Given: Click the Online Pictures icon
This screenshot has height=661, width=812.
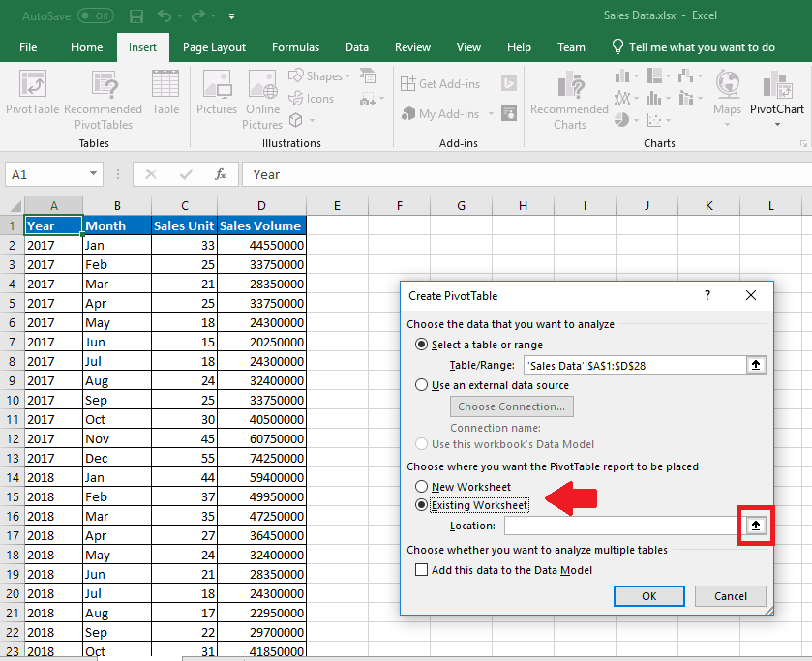Looking at the screenshot, I should pos(262,99).
